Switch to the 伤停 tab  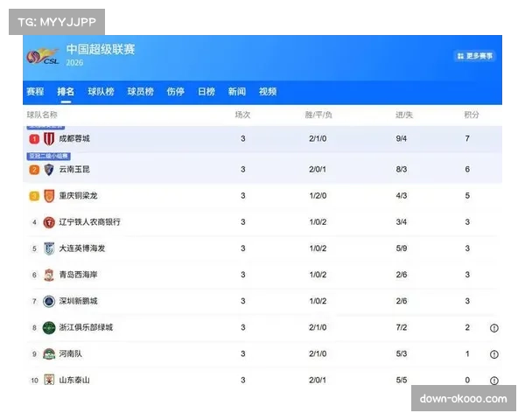tap(176, 91)
